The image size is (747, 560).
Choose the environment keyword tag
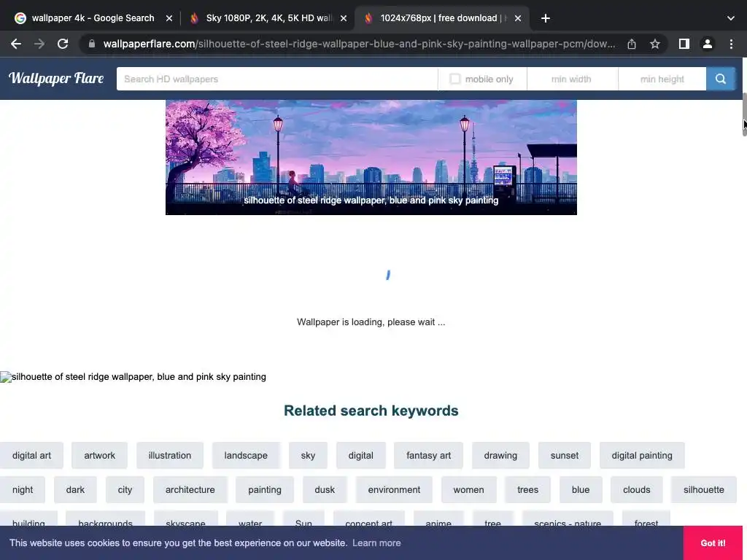(x=394, y=489)
